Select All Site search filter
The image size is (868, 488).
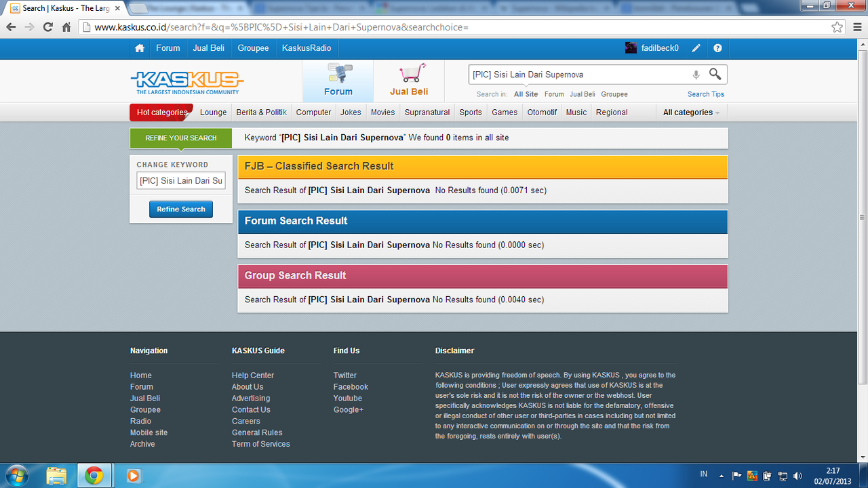tap(526, 94)
